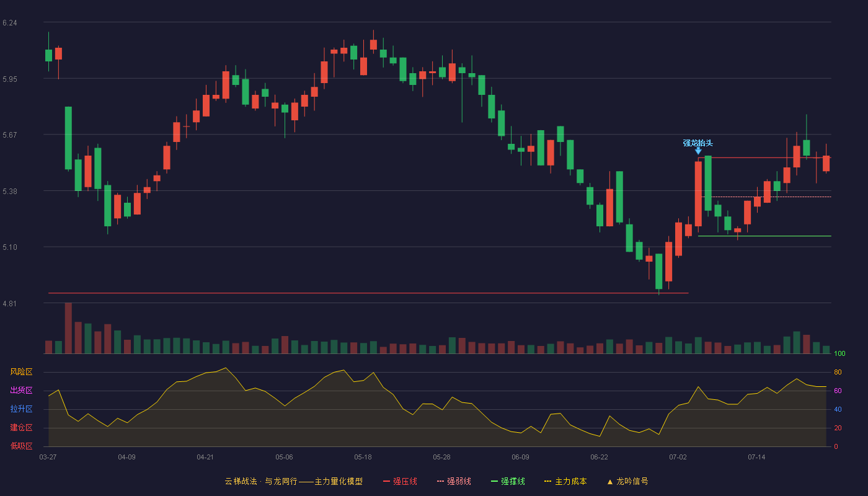Image resolution: width=868 pixels, height=496 pixels.
Task: Click the lowest green candlestick before 07-02
Action: tap(658, 271)
